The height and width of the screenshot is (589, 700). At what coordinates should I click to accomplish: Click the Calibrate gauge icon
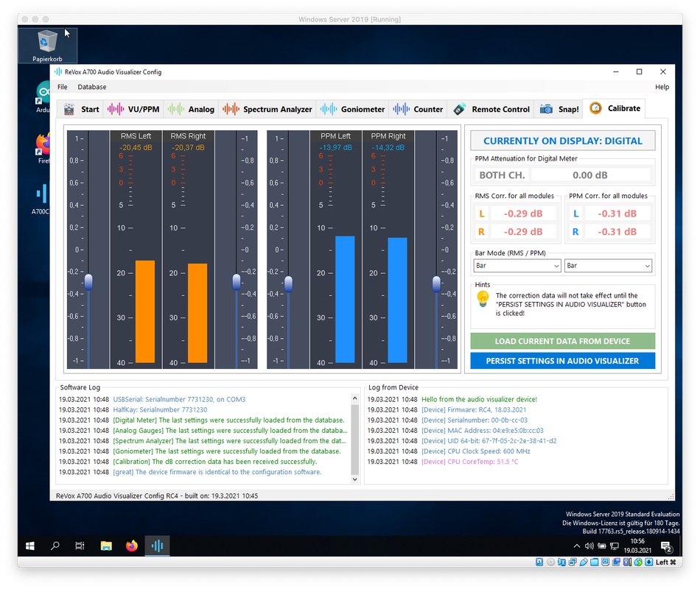tap(595, 108)
